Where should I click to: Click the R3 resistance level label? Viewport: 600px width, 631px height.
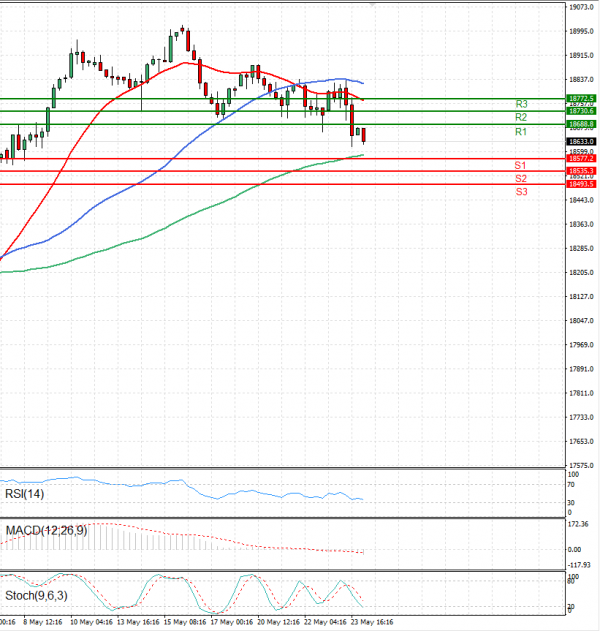click(x=521, y=104)
